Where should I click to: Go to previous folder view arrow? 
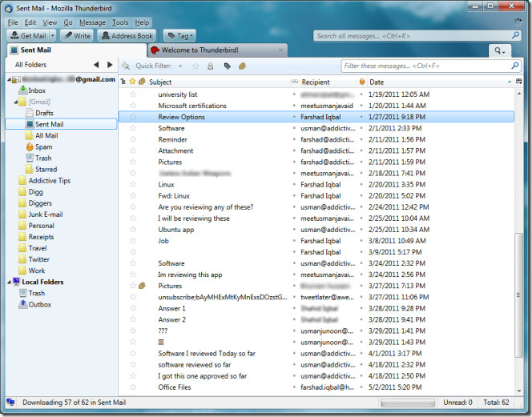[96, 64]
